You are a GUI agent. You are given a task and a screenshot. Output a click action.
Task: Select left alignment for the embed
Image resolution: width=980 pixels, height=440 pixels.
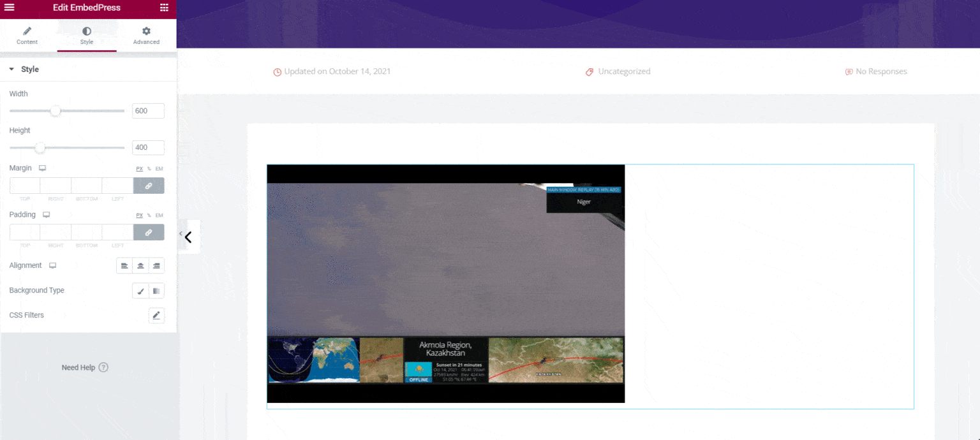124,265
